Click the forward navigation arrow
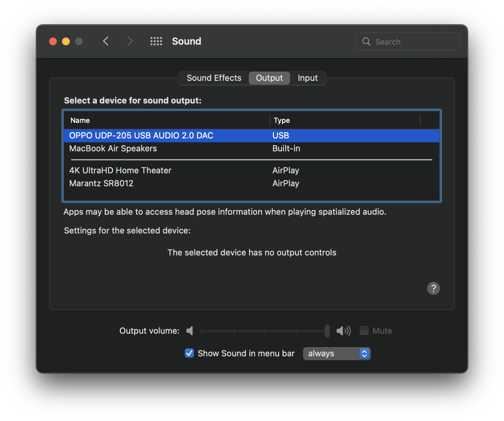Image resolution: width=504 pixels, height=421 pixels. coord(130,41)
